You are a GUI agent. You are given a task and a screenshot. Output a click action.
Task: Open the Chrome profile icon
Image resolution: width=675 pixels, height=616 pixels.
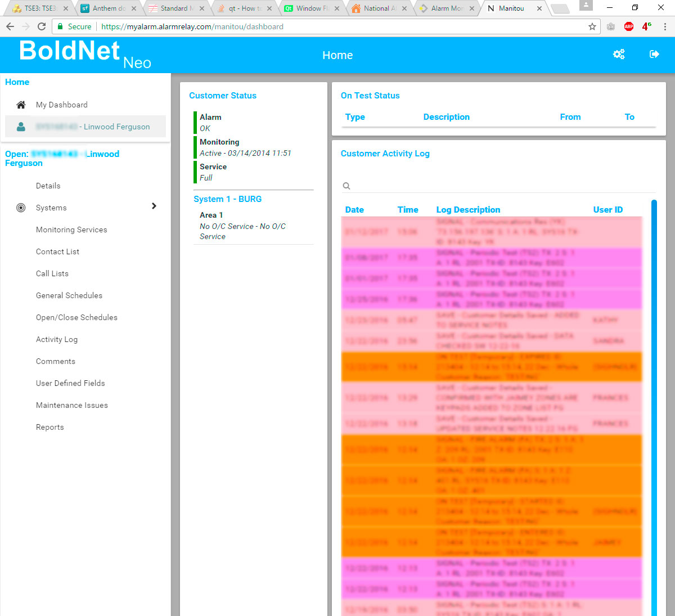point(586,6)
